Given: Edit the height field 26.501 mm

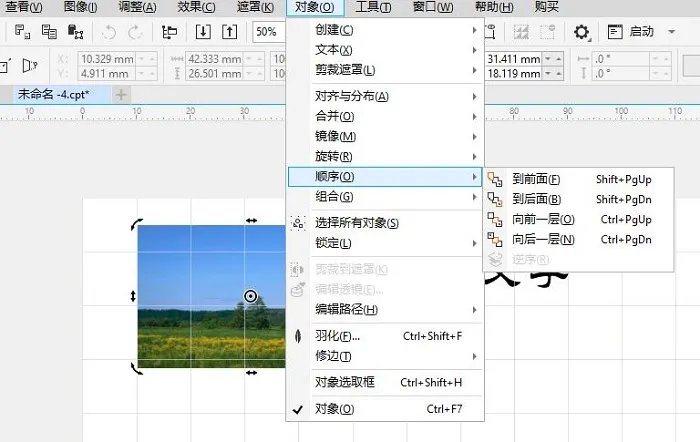Looking at the screenshot, I should pos(214,73).
